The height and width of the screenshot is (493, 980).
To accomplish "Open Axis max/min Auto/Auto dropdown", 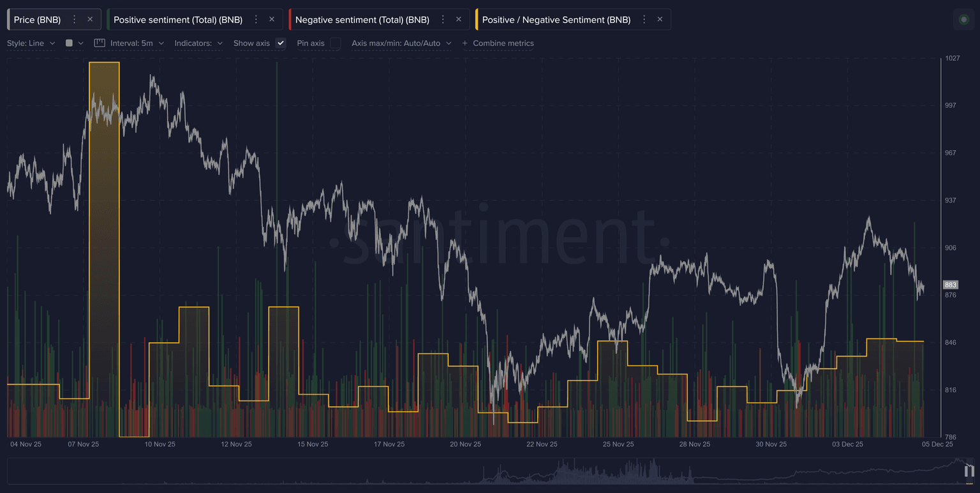I will click(401, 43).
